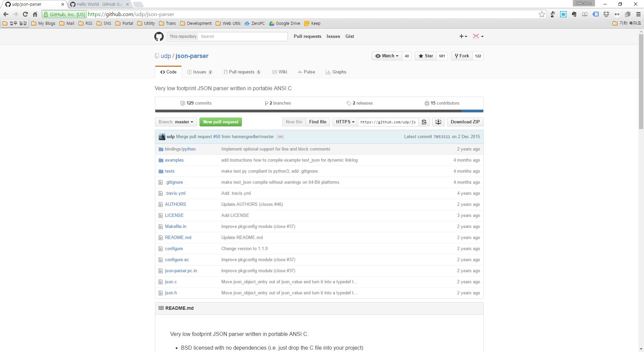This screenshot has width=644, height=352.
Task: Click the Dropbox extension icon
Action: [606, 14]
